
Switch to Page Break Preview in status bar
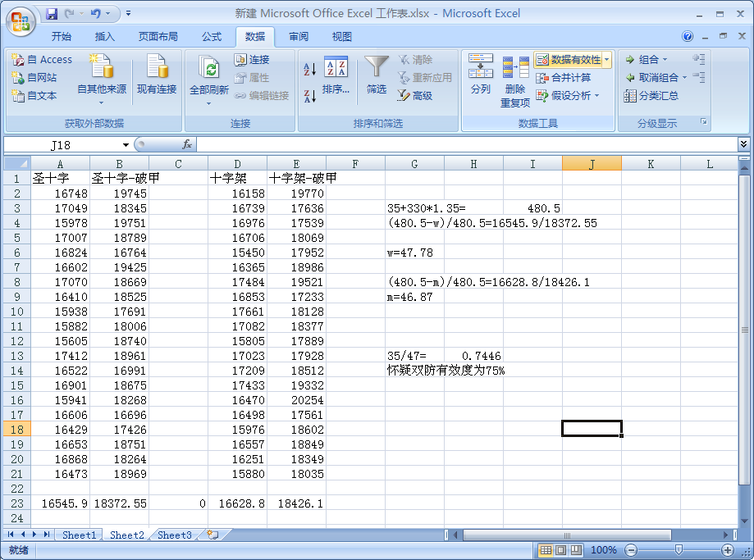click(x=576, y=550)
